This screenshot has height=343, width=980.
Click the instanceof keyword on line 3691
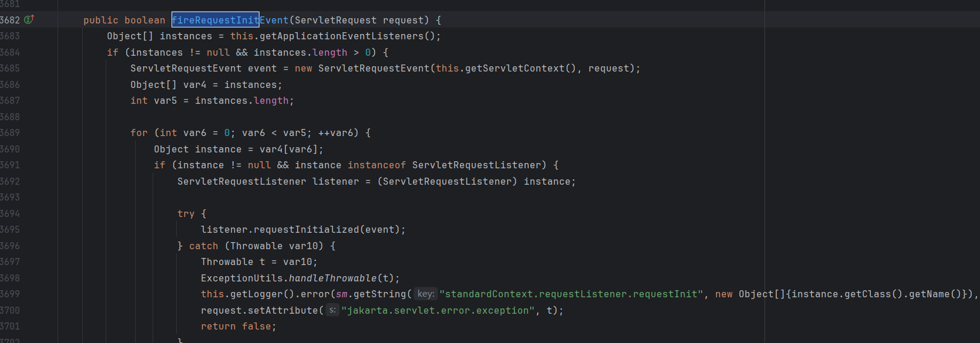376,165
